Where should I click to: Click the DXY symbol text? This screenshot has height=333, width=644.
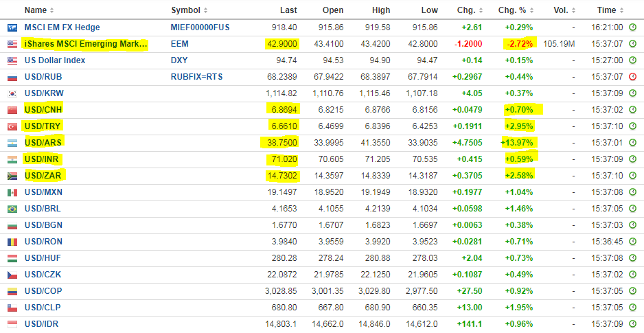pos(179,60)
